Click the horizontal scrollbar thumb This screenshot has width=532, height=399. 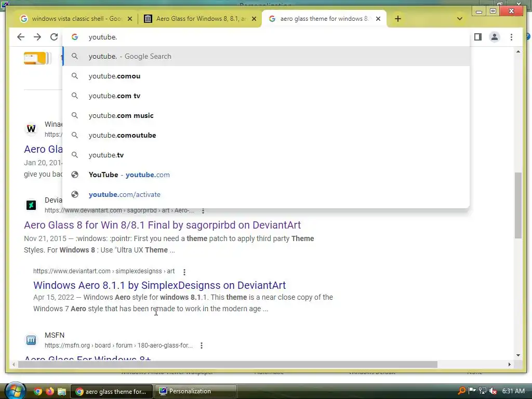coord(228,364)
